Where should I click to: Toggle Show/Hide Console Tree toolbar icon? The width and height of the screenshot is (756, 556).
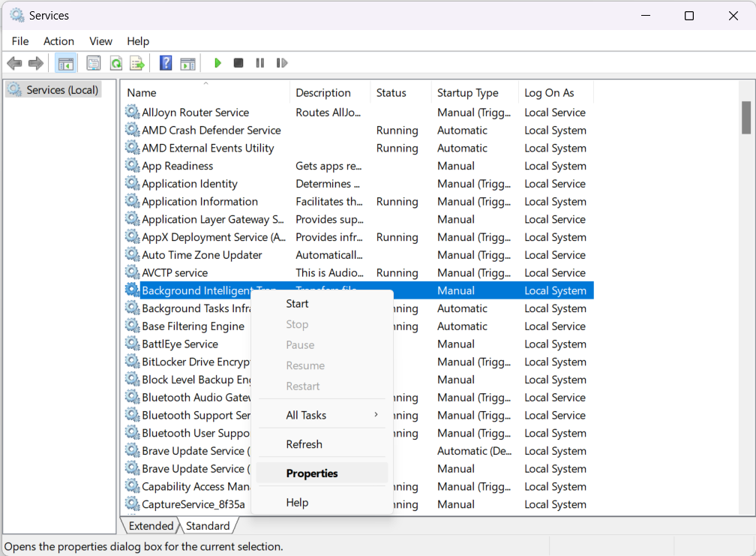point(65,63)
